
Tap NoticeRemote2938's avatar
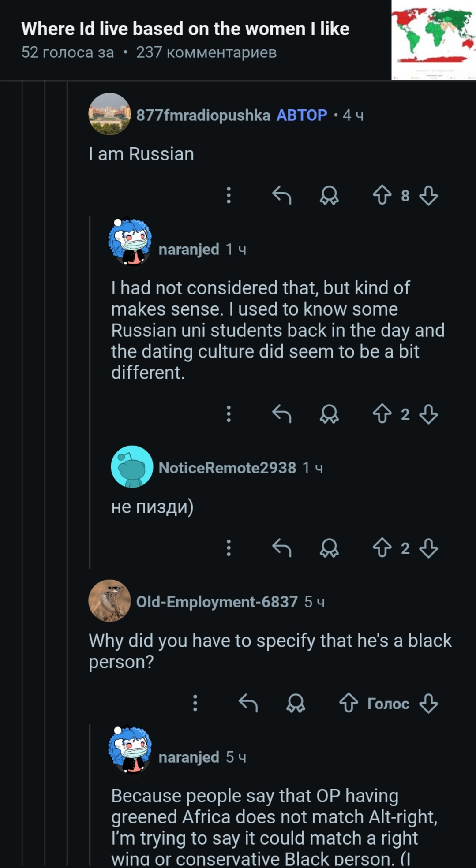(132, 467)
